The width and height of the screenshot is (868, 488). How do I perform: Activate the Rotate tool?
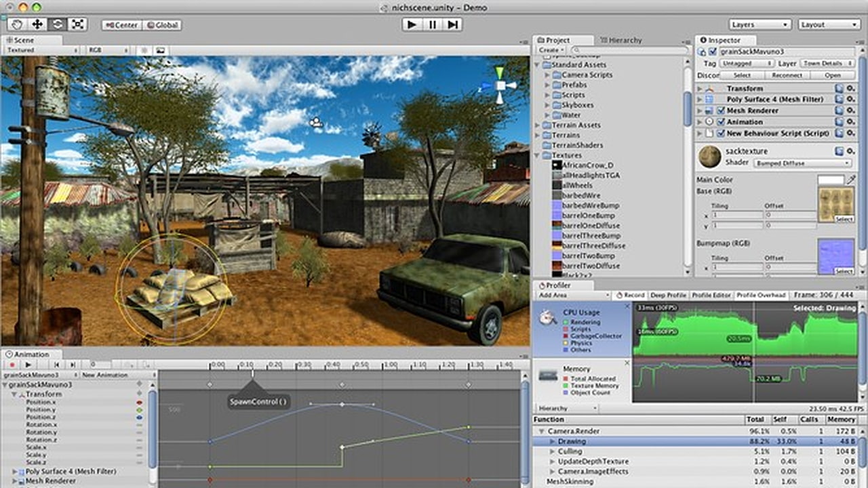point(58,24)
